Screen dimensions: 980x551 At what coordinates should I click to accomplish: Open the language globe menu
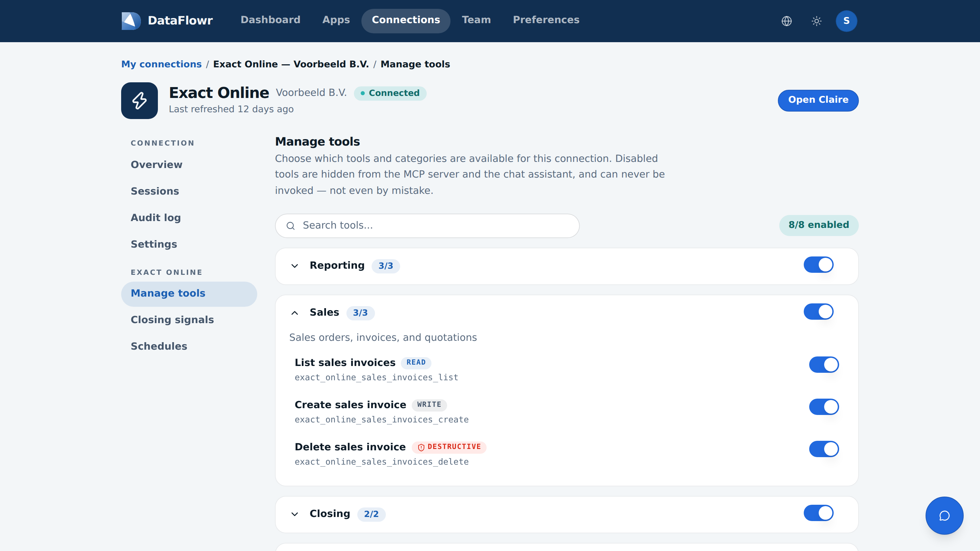pyautogui.click(x=786, y=21)
